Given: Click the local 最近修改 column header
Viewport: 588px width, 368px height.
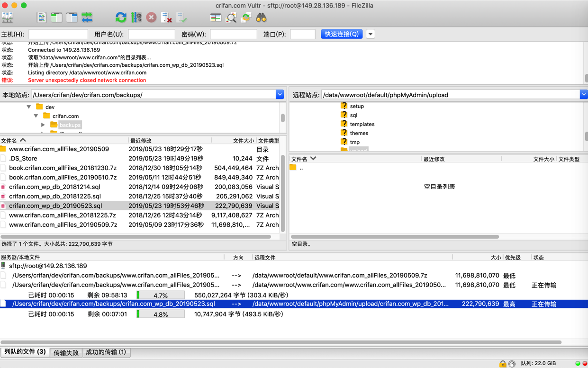Looking at the screenshot, I should [x=170, y=141].
